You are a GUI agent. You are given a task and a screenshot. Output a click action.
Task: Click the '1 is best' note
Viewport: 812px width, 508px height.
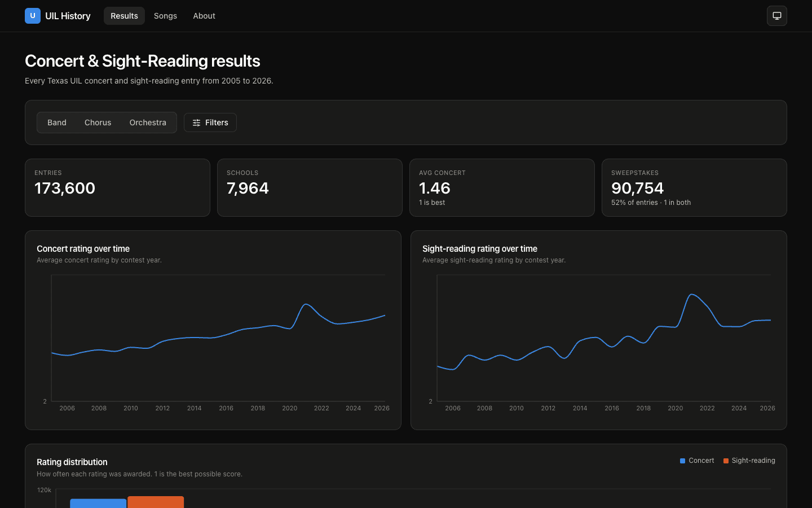pos(432,203)
